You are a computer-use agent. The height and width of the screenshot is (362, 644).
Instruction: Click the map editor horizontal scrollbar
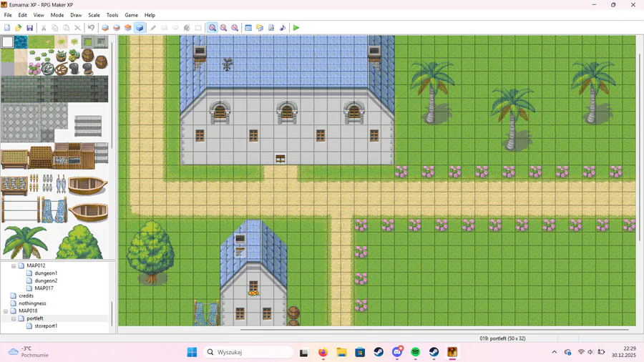tap(434, 329)
